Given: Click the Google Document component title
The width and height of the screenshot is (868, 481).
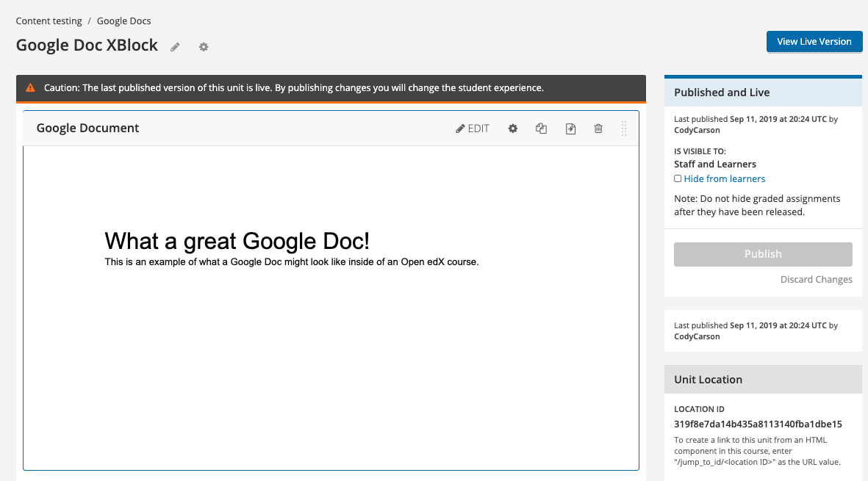Looking at the screenshot, I should click(x=87, y=128).
